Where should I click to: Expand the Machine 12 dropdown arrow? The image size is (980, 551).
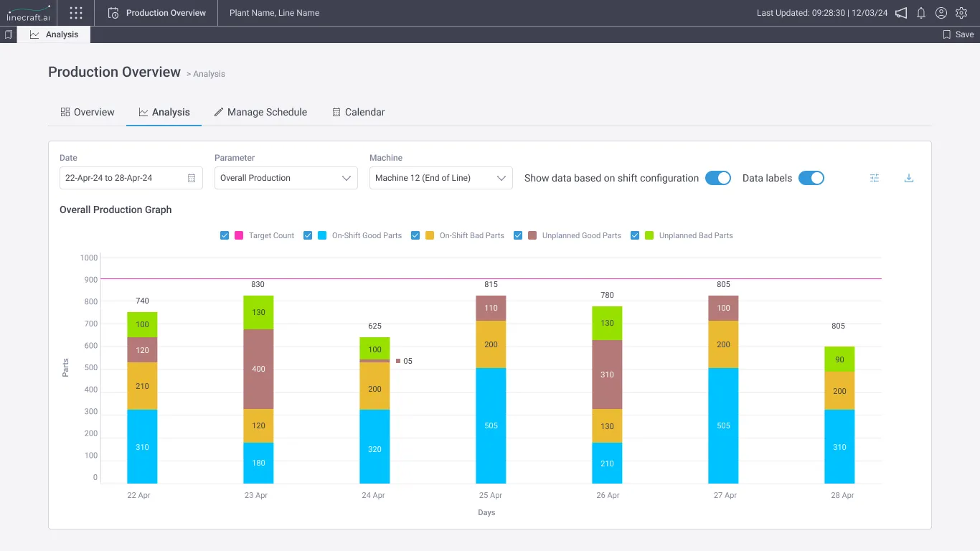(501, 178)
